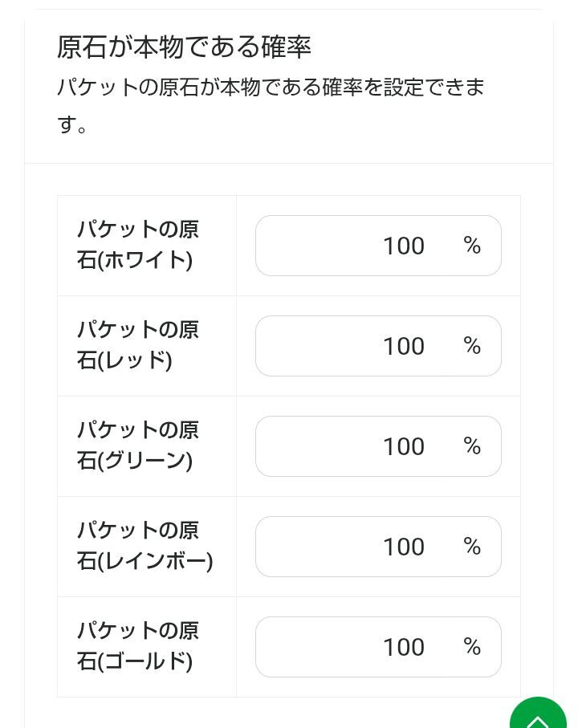The image size is (578, 728).
Task: Click the パケットの原石(グリーン) row label
Action: point(138,445)
